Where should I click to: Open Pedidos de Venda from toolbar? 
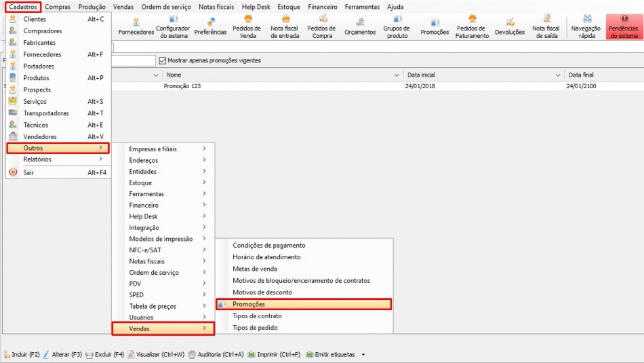247,26
